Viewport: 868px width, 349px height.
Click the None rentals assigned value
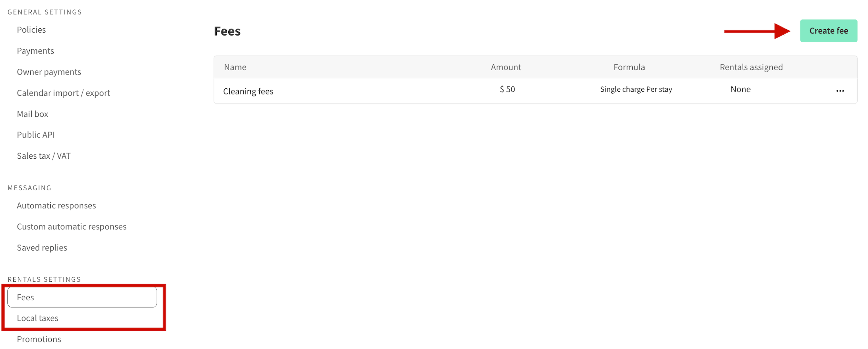click(x=740, y=89)
